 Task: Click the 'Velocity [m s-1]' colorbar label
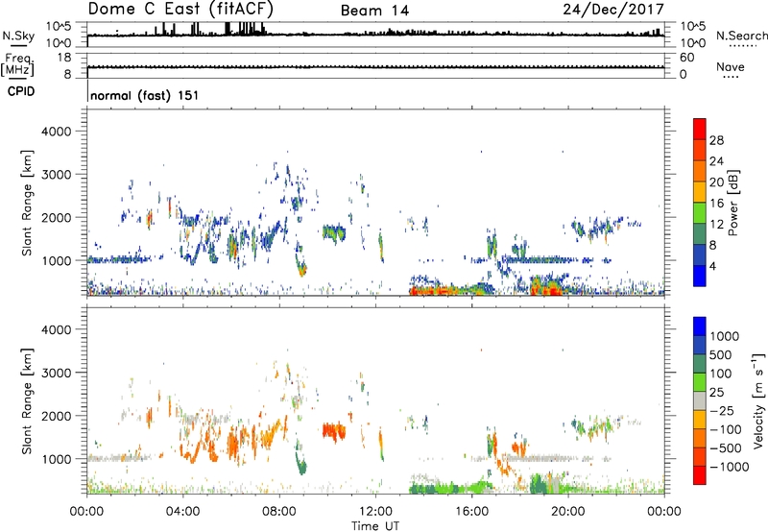click(758, 400)
